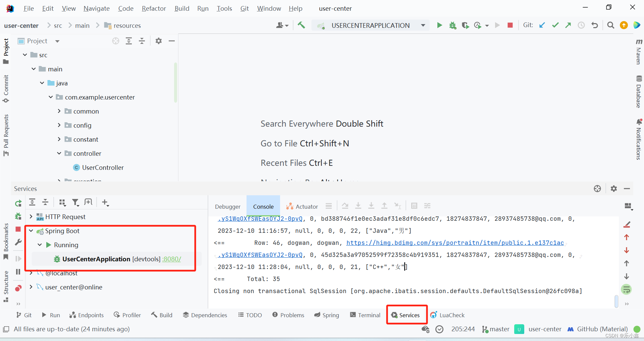Update project with Git blue arrow
This screenshot has width=644, height=341.
(x=542, y=25)
